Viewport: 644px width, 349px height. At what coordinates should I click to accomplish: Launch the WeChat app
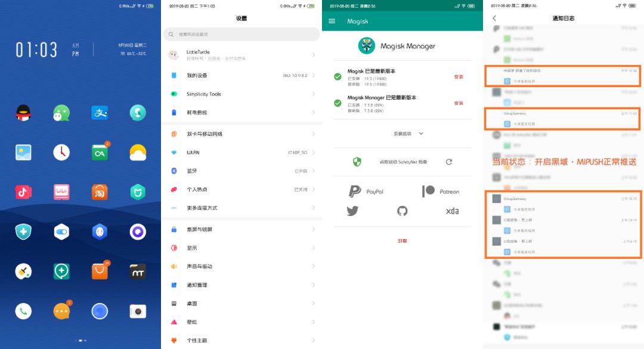[x=61, y=113]
